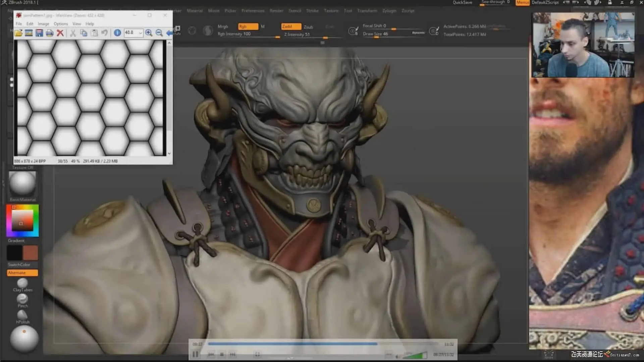Zoom out on the IrfanView image

pyautogui.click(x=159, y=33)
